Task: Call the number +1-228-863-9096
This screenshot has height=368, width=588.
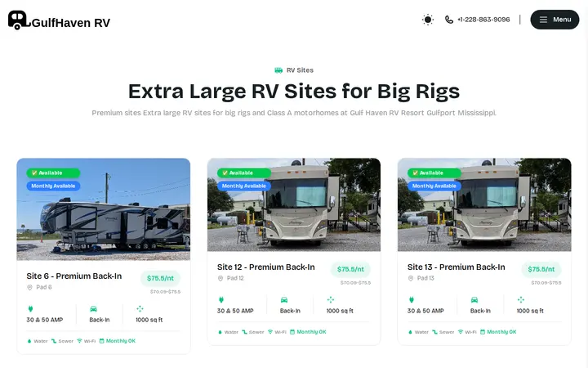Action: [483, 20]
